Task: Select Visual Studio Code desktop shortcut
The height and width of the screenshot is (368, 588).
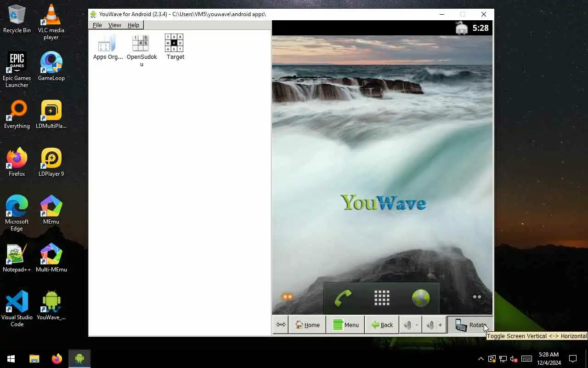Action: (17, 309)
